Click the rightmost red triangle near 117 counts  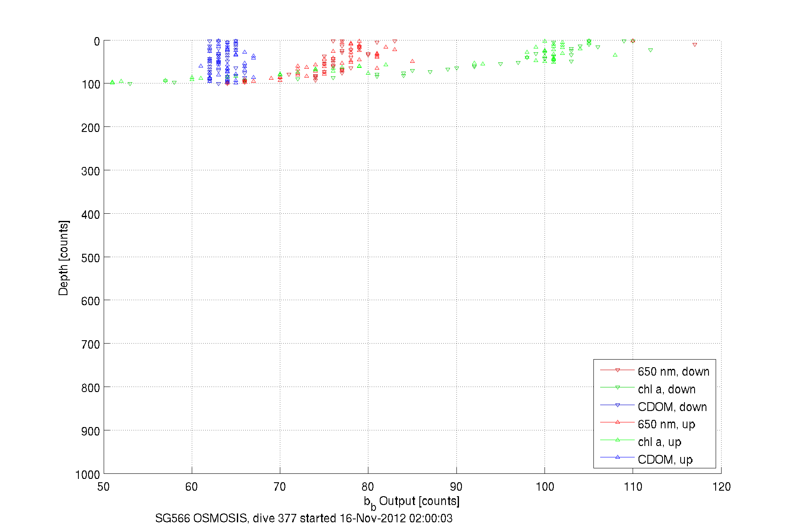point(695,45)
